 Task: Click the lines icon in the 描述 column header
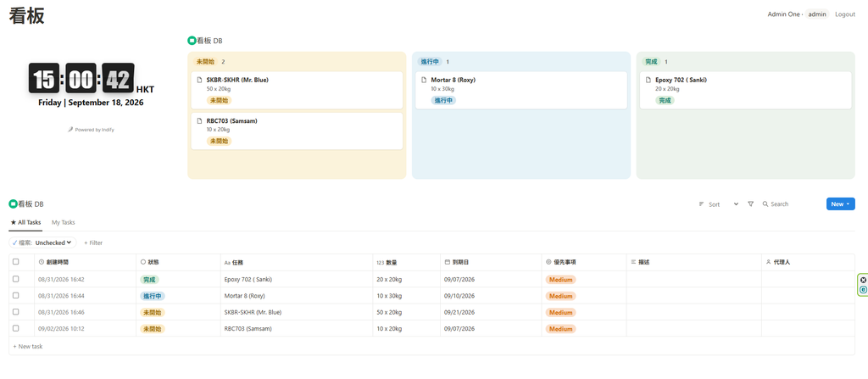coord(633,262)
